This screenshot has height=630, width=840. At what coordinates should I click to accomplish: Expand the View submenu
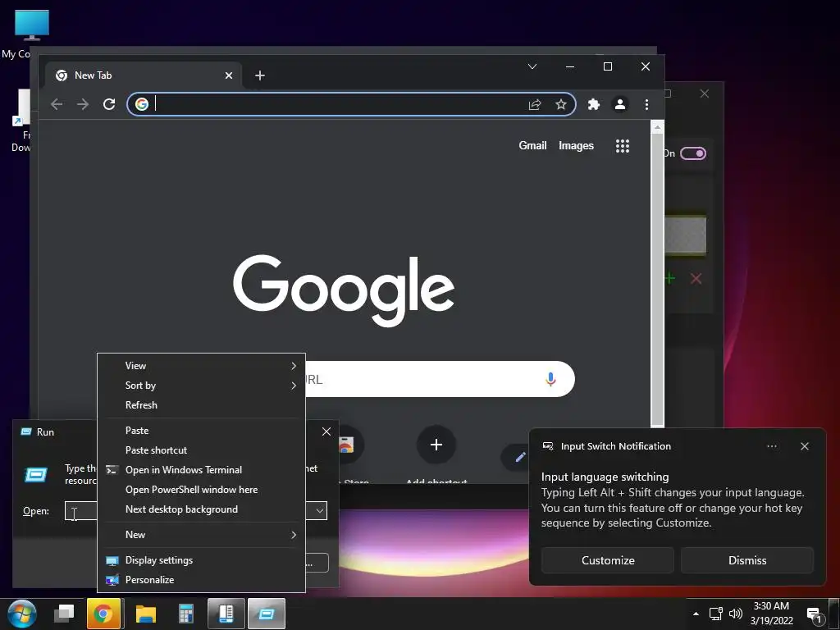coord(202,365)
